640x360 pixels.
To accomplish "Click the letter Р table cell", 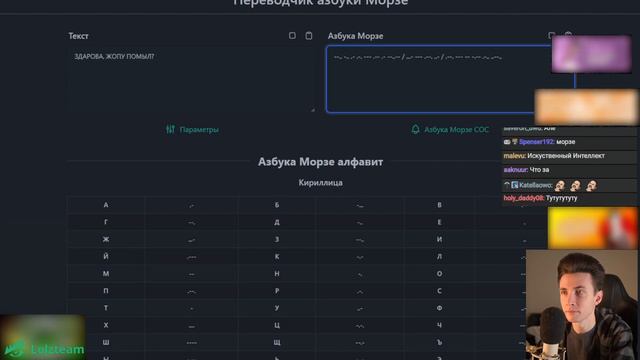I will (277, 291).
